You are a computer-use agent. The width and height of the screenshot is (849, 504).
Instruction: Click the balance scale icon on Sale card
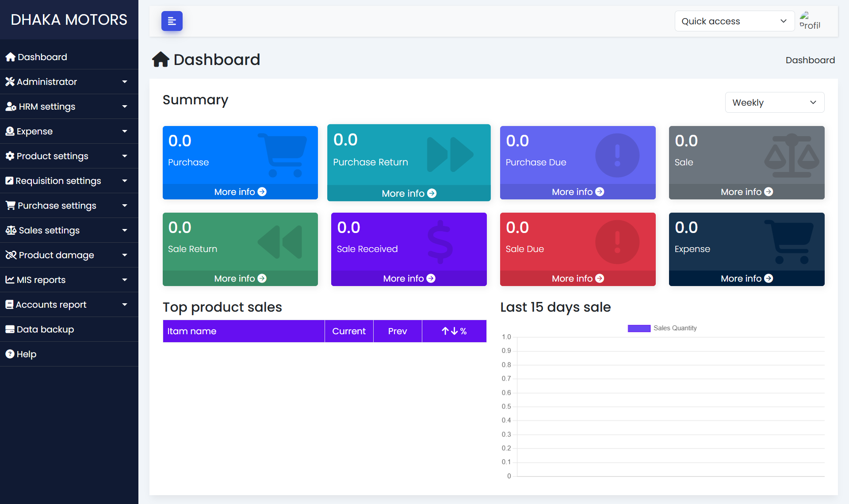(792, 156)
